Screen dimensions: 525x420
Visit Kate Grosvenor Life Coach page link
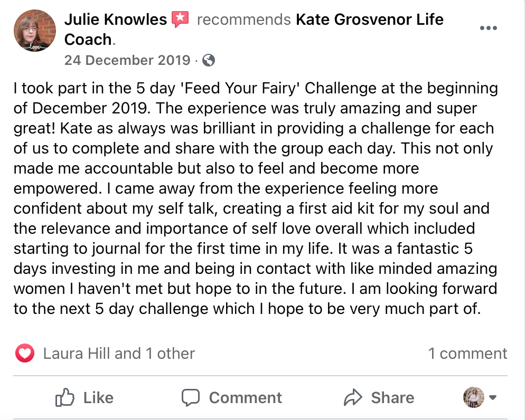coord(370,20)
